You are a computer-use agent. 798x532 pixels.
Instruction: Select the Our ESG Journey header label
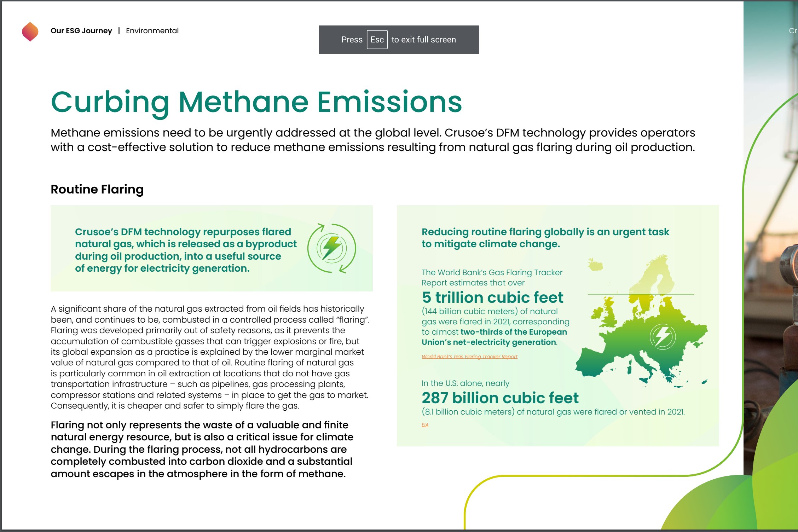point(81,31)
